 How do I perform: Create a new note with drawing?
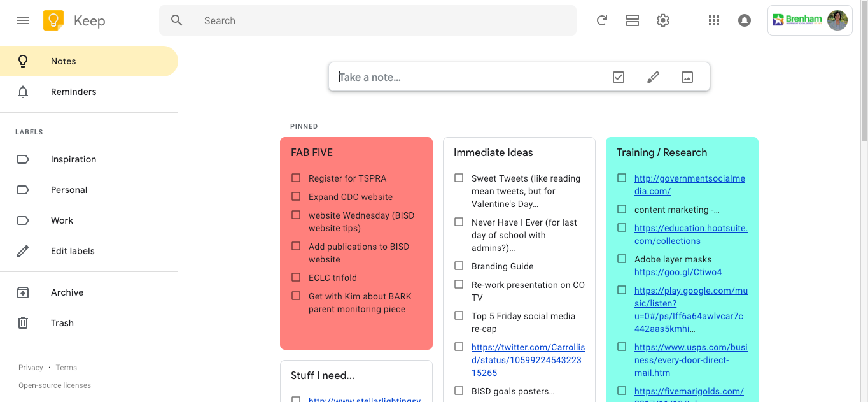pyautogui.click(x=653, y=77)
